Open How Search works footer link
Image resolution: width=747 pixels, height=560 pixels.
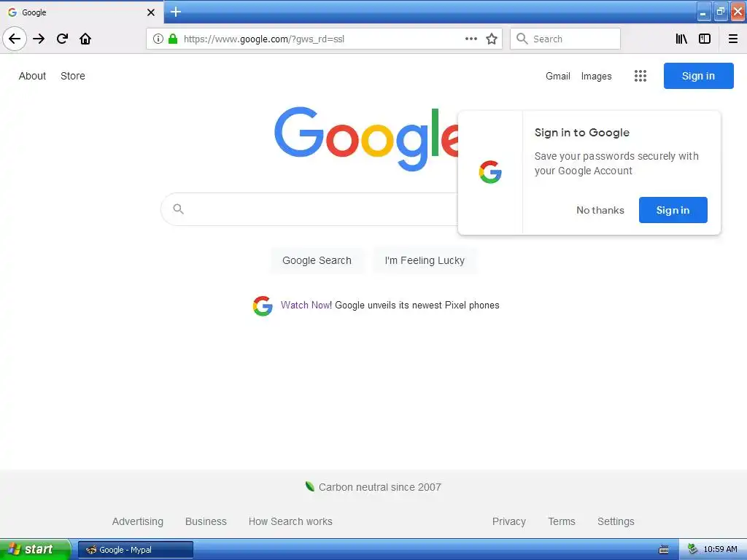point(290,521)
